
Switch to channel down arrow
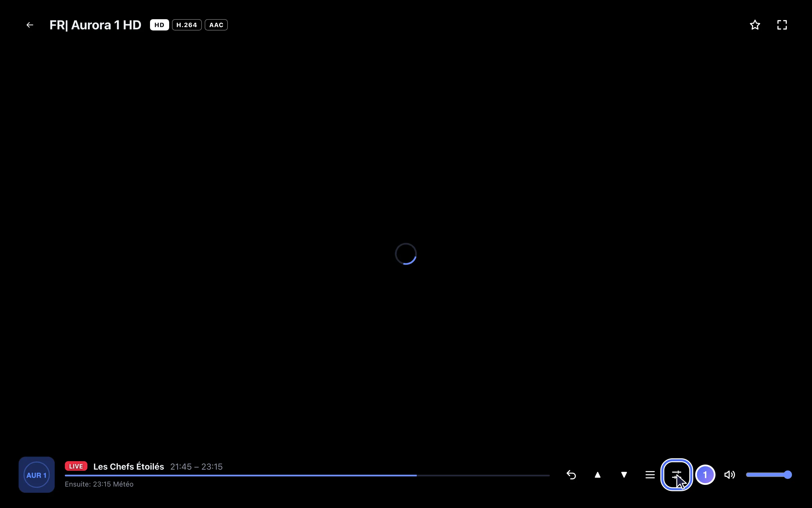coord(624,475)
